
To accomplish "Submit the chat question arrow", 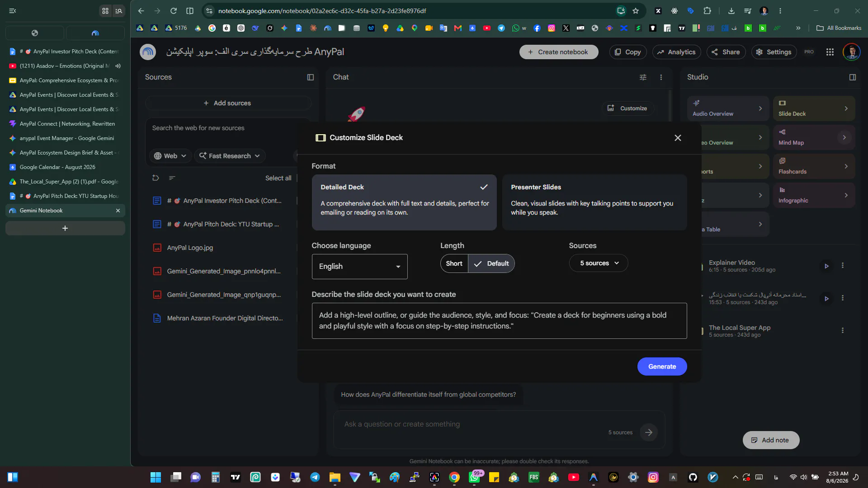I will click(x=649, y=432).
